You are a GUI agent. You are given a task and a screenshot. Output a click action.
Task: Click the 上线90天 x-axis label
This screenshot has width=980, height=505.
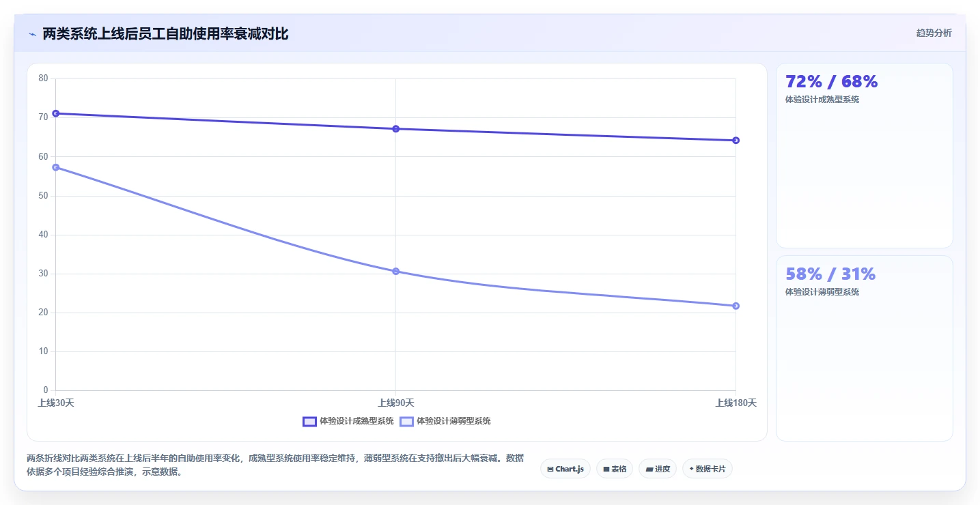pos(395,403)
